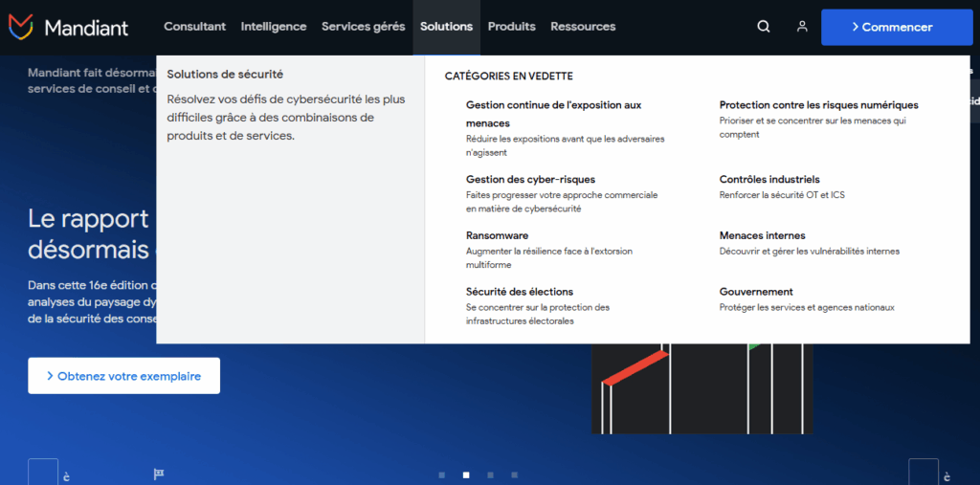Open Gestion des cyber-risques link

click(530, 180)
